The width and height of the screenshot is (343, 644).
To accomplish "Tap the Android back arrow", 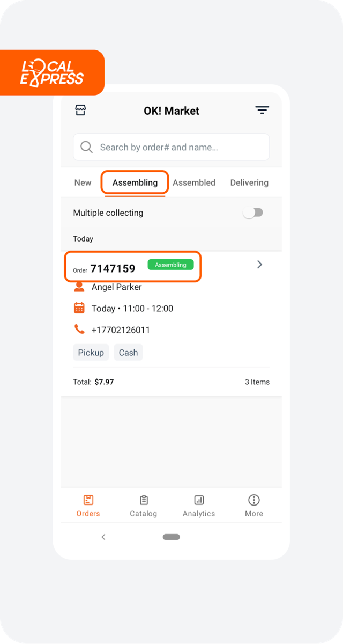I will 103,537.
